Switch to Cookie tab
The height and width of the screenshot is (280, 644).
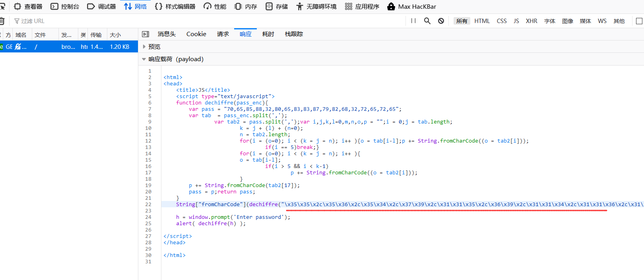pyautogui.click(x=196, y=34)
